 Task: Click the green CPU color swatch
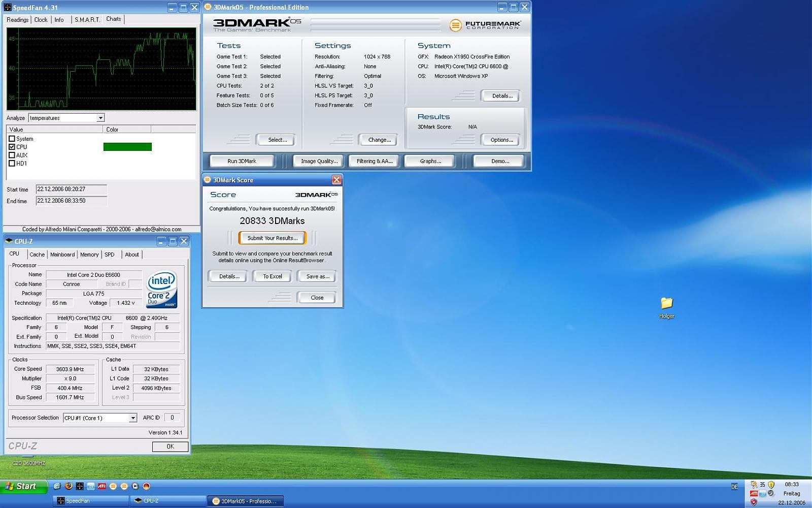[127, 147]
